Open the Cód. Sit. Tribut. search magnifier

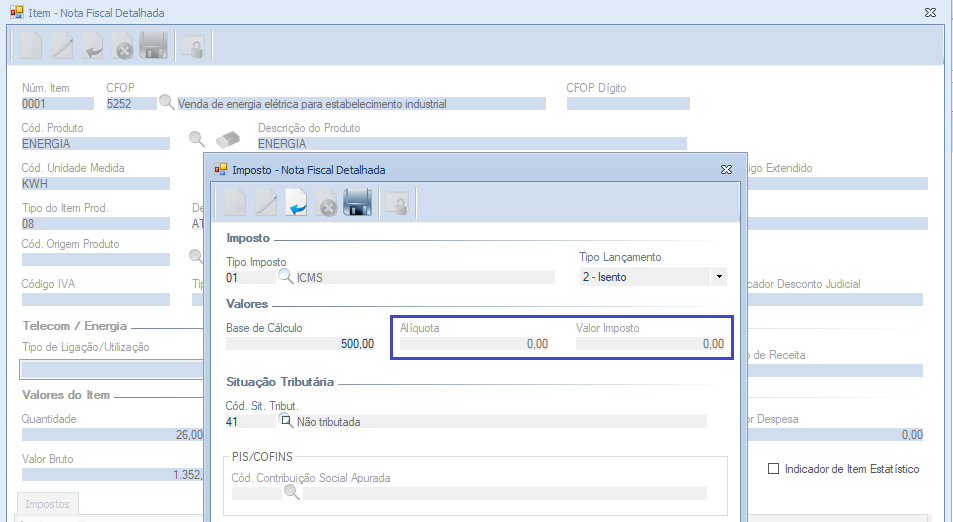(x=285, y=422)
